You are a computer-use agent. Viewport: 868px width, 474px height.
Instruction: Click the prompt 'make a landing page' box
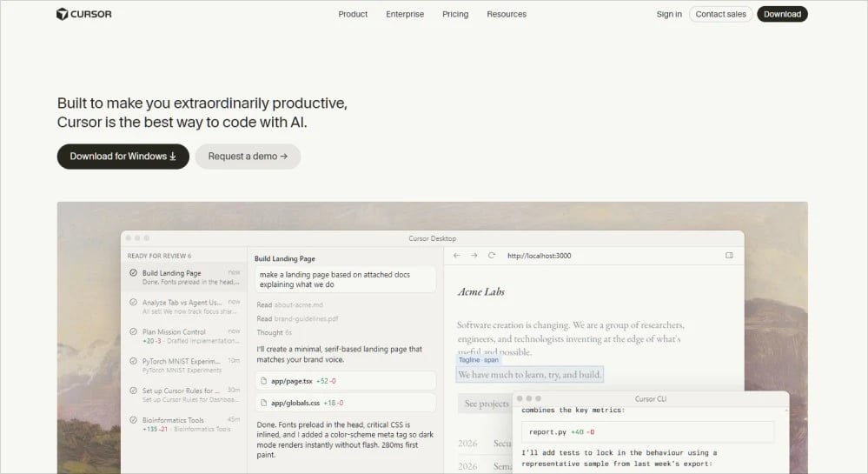(x=346, y=279)
